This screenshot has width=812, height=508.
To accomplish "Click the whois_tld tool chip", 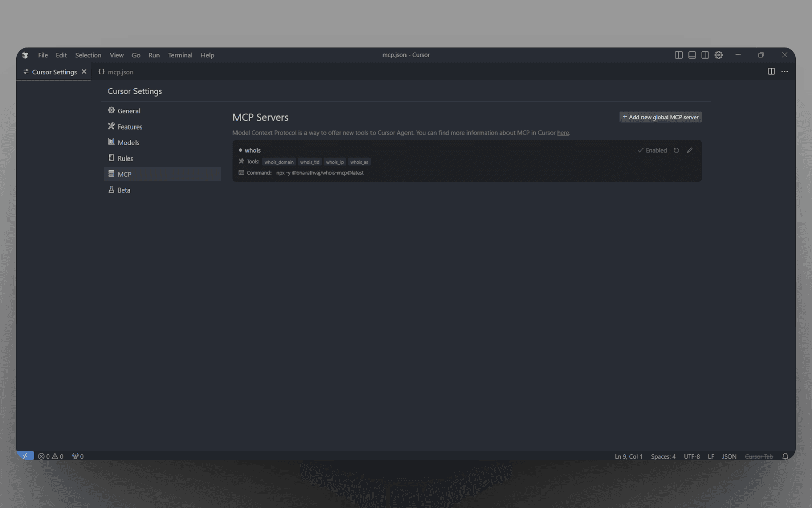I will (x=310, y=162).
